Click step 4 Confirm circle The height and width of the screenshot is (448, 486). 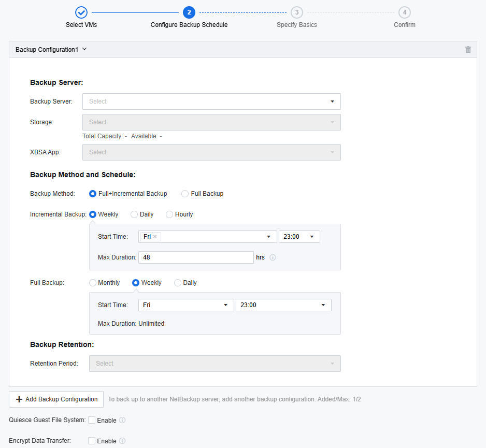point(405,12)
